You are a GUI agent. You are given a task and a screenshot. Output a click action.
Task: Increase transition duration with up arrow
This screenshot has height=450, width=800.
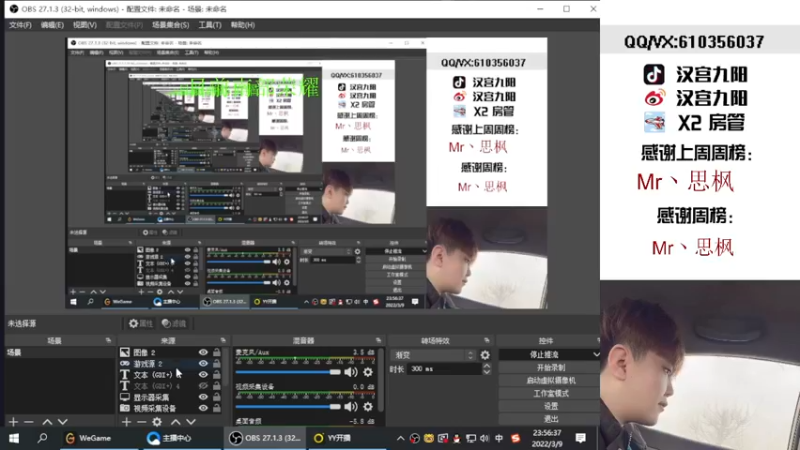coord(487,365)
